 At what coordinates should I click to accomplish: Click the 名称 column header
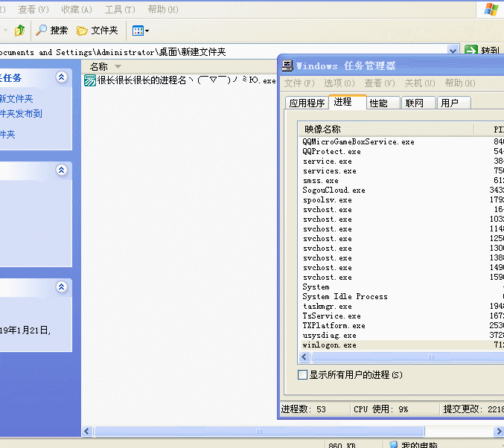click(179, 66)
